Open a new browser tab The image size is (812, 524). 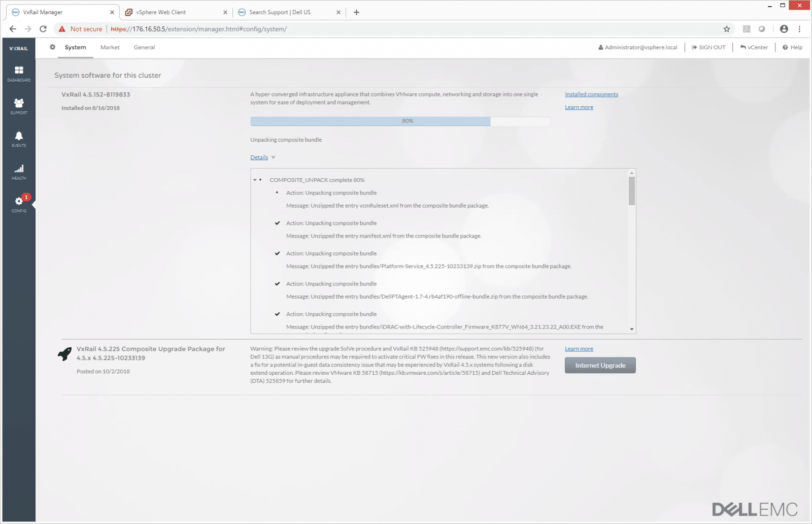[356, 12]
